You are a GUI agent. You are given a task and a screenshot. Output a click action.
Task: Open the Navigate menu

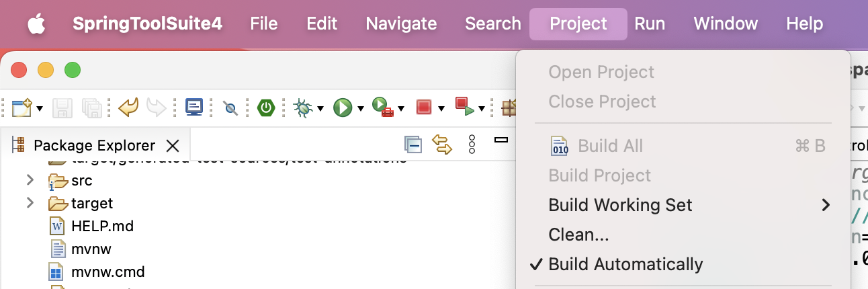click(401, 24)
